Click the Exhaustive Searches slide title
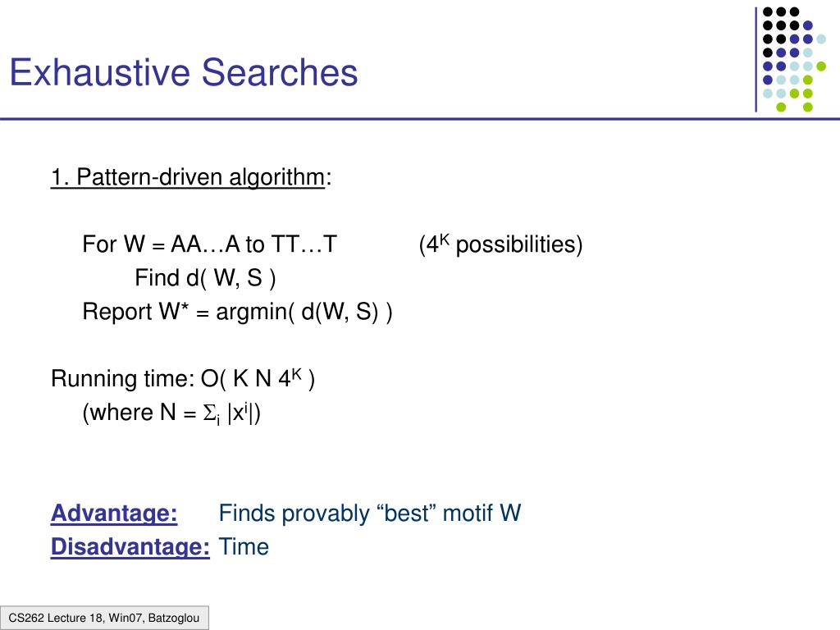The height and width of the screenshot is (630, 840). pos(184,72)
